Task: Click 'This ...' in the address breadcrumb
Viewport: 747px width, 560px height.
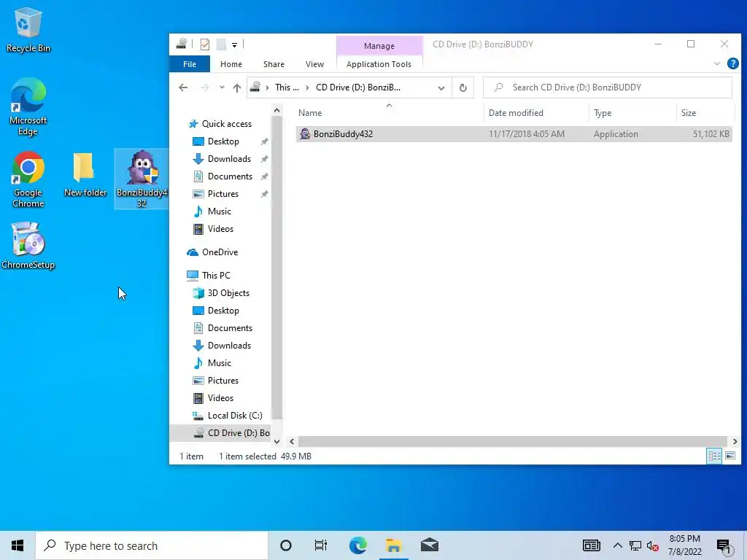Action: [x=287, y=87]
